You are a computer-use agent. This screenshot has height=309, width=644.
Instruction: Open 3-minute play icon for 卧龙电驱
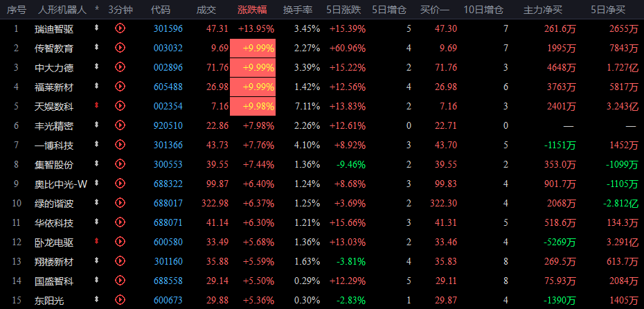[x=120, y=242]
